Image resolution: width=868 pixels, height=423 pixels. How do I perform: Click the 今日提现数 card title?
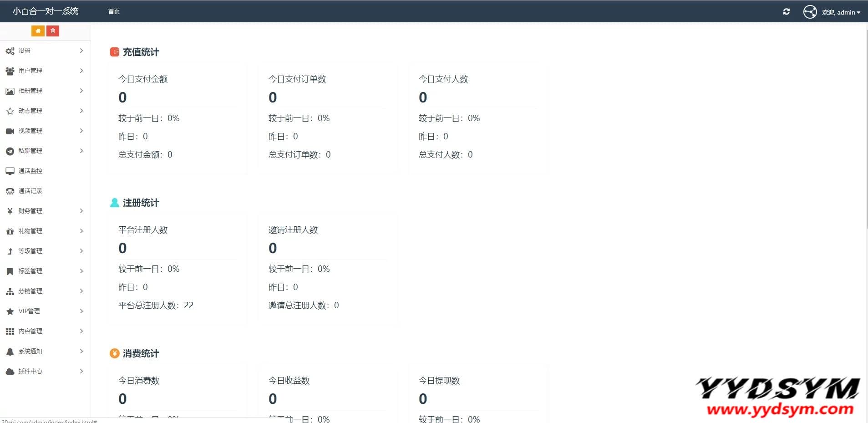click(439, 381)
